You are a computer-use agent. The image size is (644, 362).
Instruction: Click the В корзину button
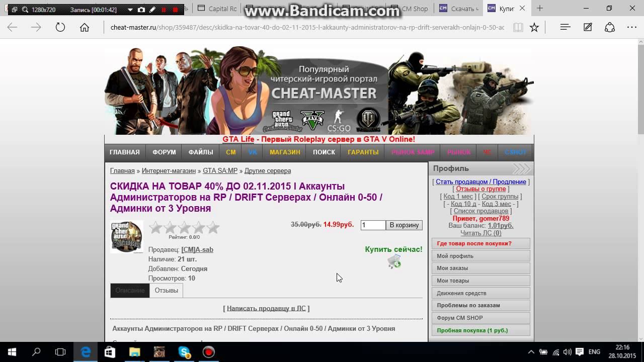(405, 225)
